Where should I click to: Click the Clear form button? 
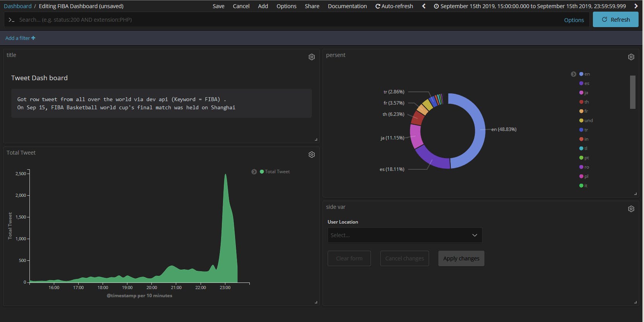pyautogui.click(x=349, y=258)
